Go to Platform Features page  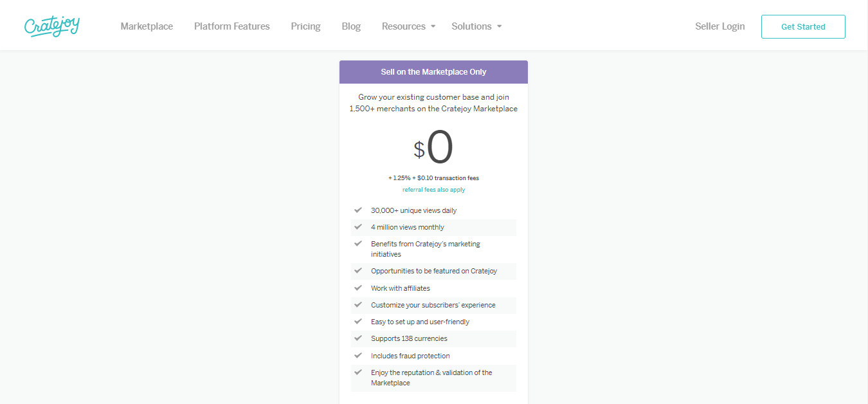pos(232,26)
